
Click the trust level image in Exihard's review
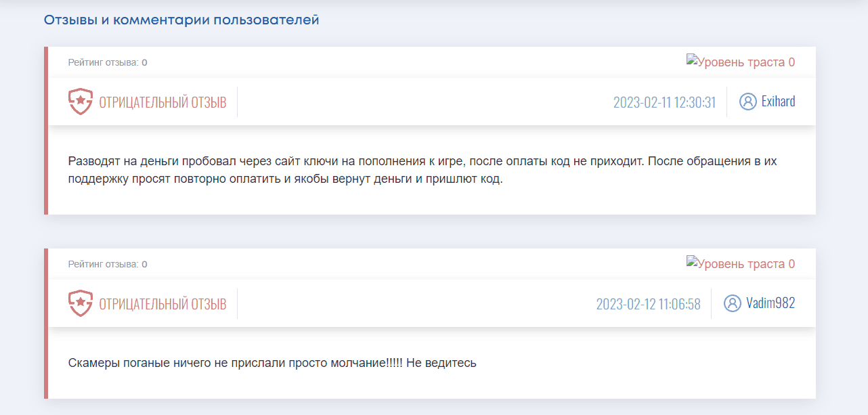(740, 62)
